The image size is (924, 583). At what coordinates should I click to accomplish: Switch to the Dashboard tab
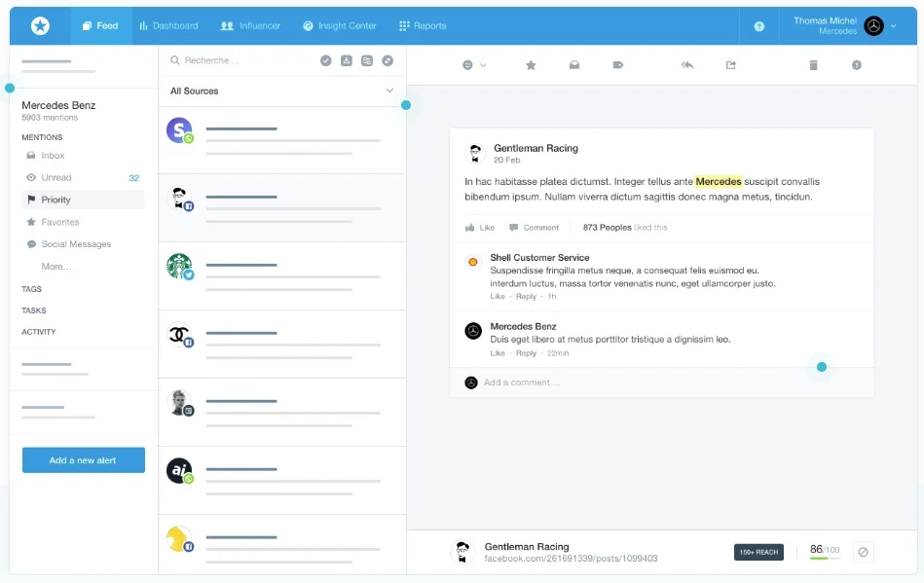click(168, 26)
